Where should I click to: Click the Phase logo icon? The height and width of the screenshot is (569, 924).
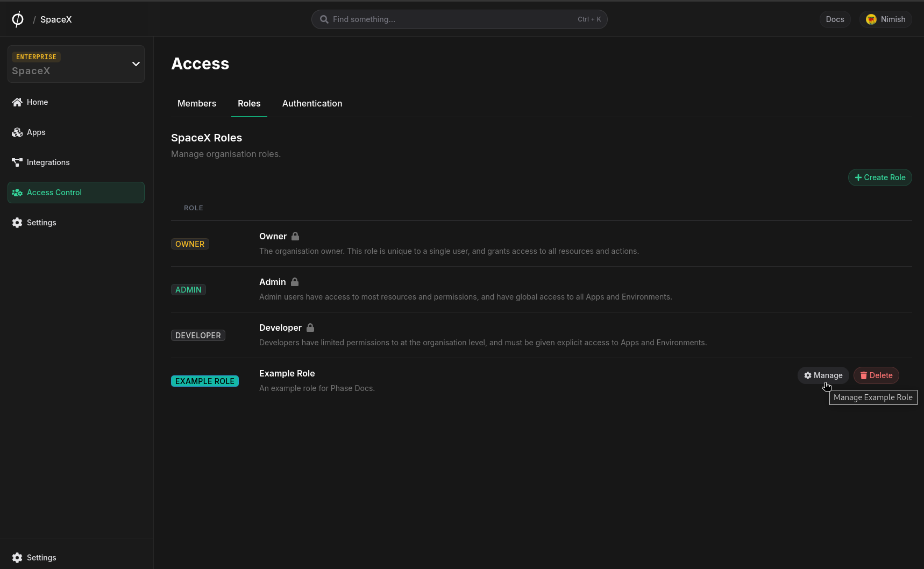click(x=18, y=19)
